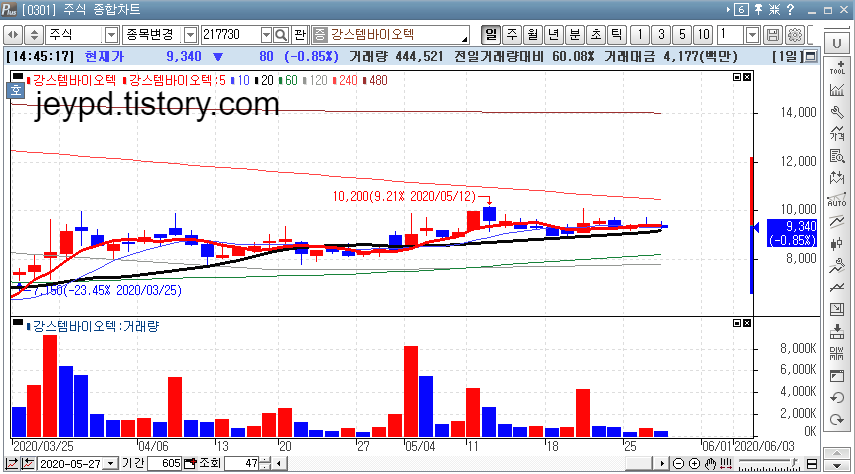The image size is (855, 474).
Task: Open the 2020-05-27 date dropdown
Action: (x=111, y=464)
